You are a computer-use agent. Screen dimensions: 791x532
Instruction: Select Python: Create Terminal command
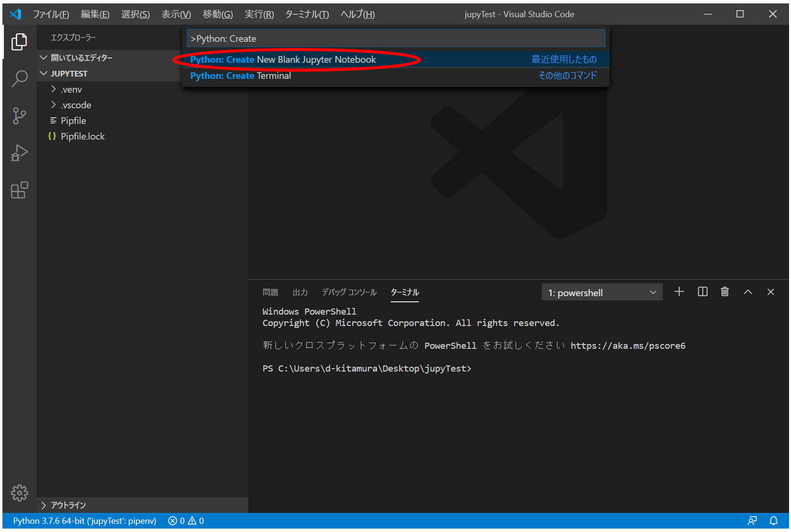[396, 76]
